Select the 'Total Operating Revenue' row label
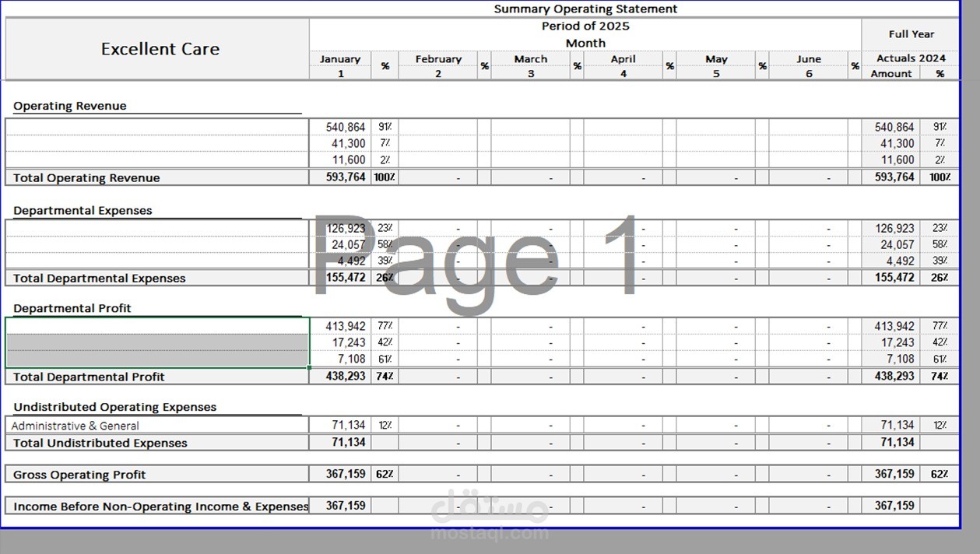980x554 pixels. click(86, 178)
